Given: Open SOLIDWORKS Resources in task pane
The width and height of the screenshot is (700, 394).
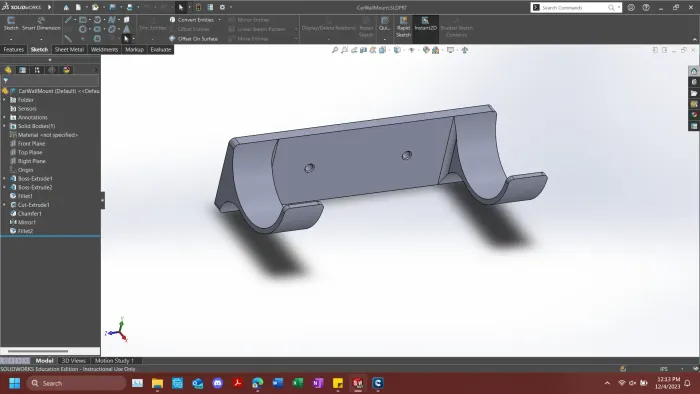Looking at the screenshot, I should tap(694, 71).
